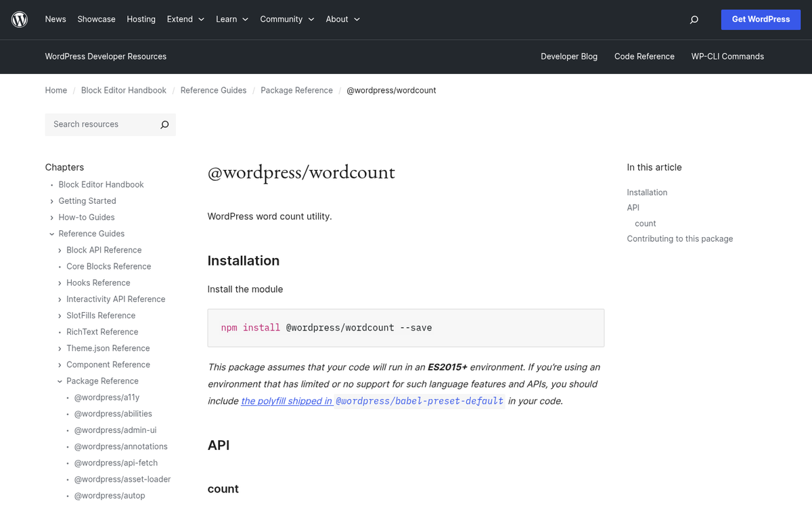The height and width of the screenshot is (508, 812).
Task: Collapse the Reference Guides section
Action: point(51,233)
